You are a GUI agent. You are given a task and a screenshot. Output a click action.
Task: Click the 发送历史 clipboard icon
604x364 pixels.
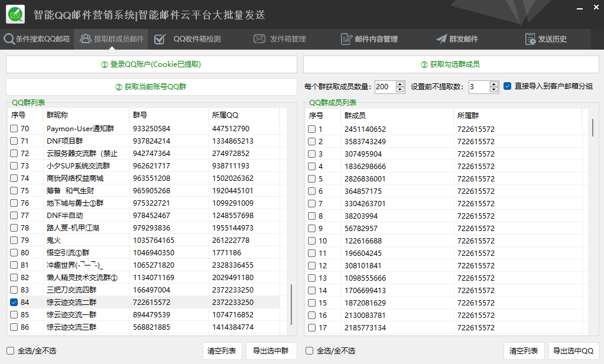[x=530, y=39]
